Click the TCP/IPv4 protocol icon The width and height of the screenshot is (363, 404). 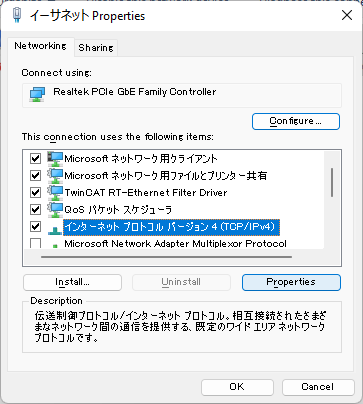click(x=55, y=230)
